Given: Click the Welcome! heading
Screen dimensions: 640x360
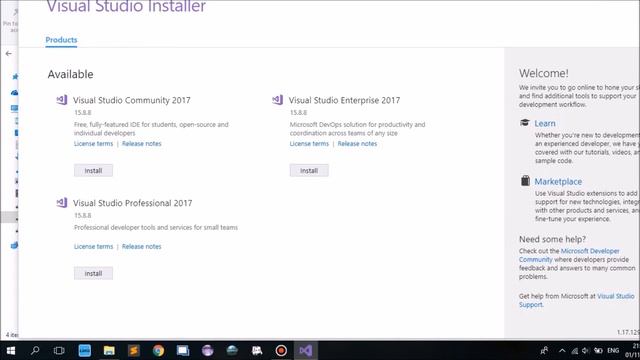Looking at the screenshot, I should 544,73.
